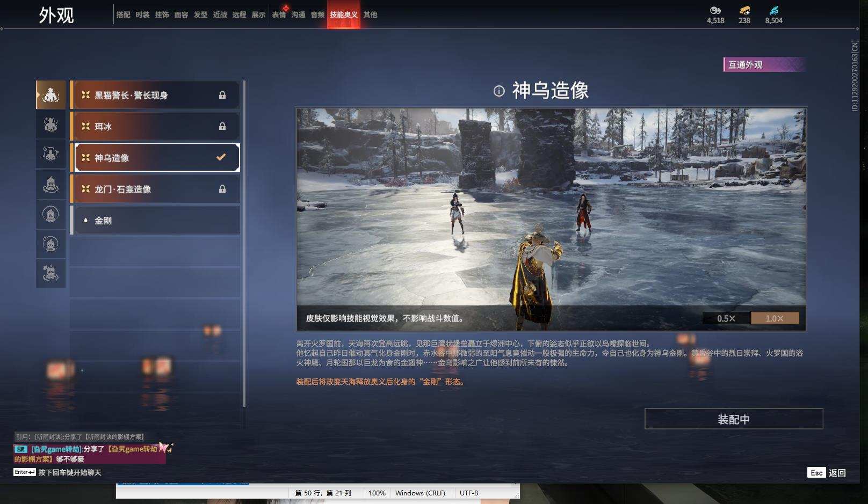
Task: Set preview speed to 0.5×
Action: (x=726, y=318)
